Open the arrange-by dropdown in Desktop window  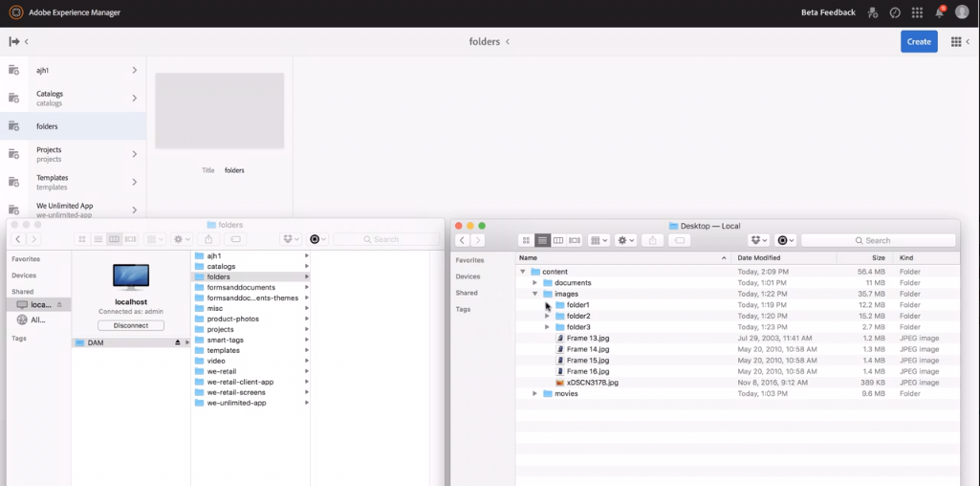(599, 240)
